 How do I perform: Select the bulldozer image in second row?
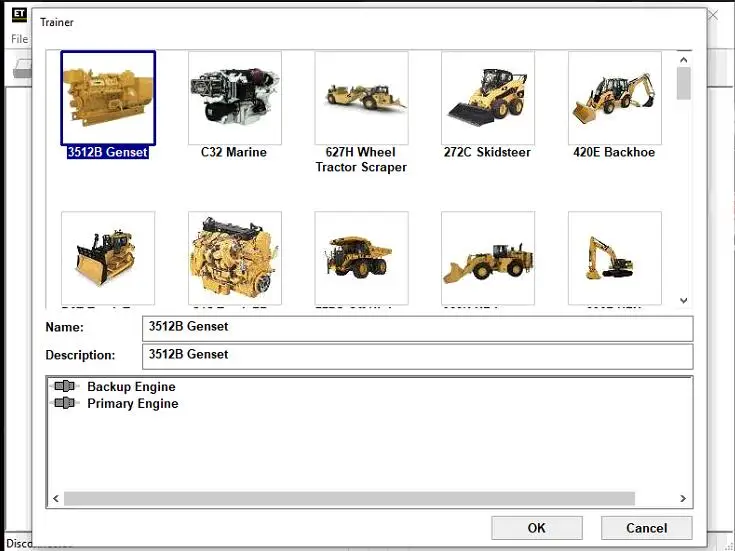[x=108, y=258]
